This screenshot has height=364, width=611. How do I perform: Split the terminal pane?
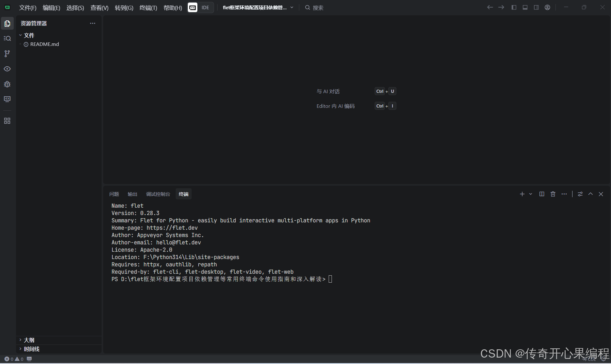point(542,194)
